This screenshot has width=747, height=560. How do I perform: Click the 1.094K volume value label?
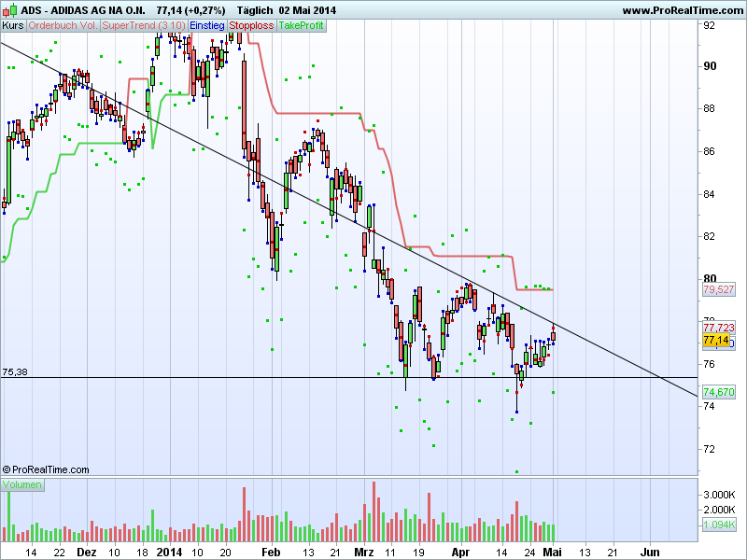tap(718, 525)
